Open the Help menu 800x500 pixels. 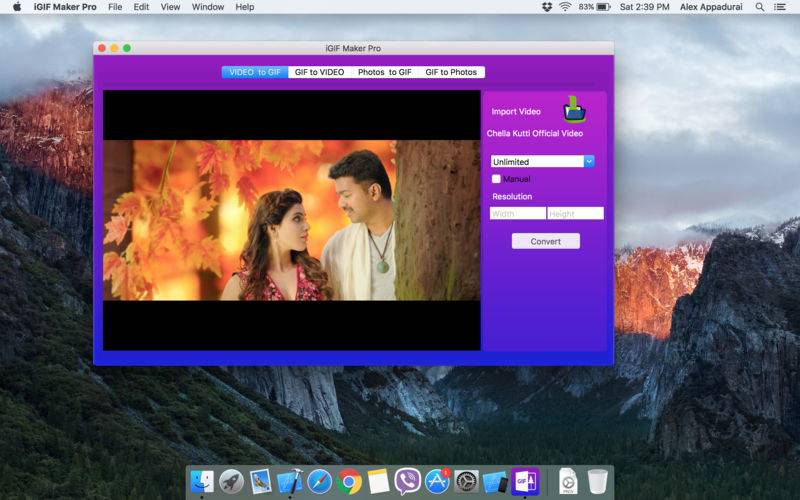(x=244, y=7)
